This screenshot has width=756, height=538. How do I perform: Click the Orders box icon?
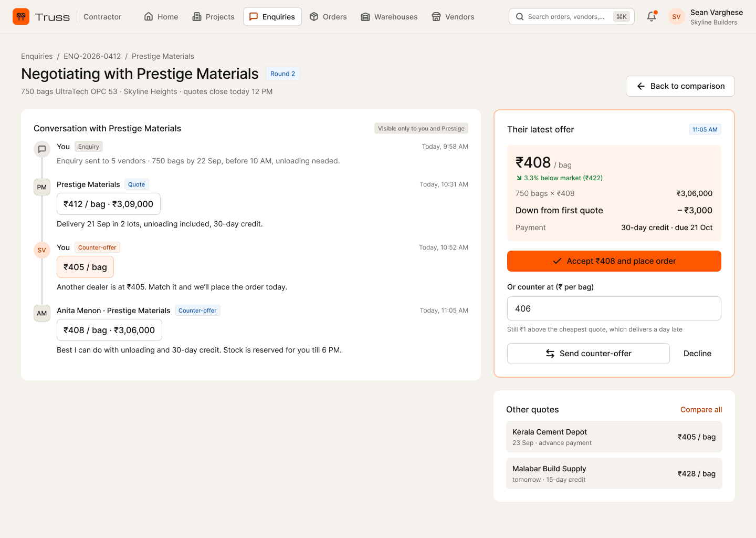tap(314, 17)
